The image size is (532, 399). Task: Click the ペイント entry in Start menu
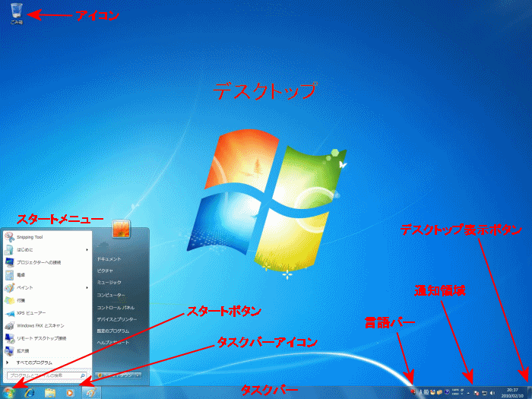click(x=47, y=287)
